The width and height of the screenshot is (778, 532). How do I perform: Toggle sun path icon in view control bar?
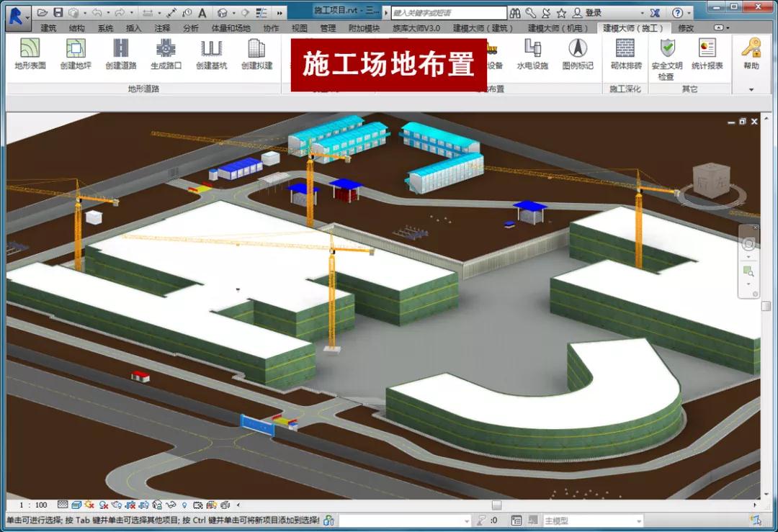[x=89, y=505]
